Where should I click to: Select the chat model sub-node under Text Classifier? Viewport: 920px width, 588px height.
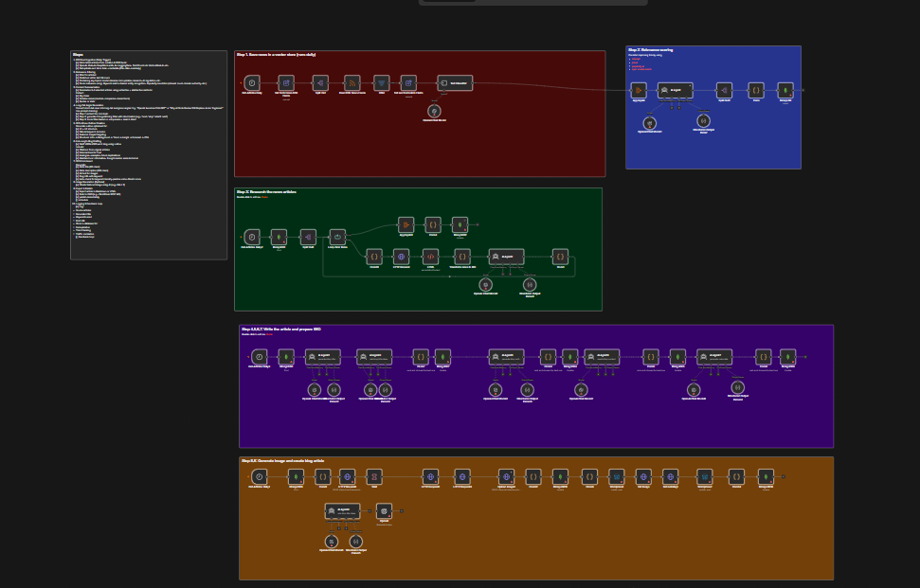pos(434,111)
